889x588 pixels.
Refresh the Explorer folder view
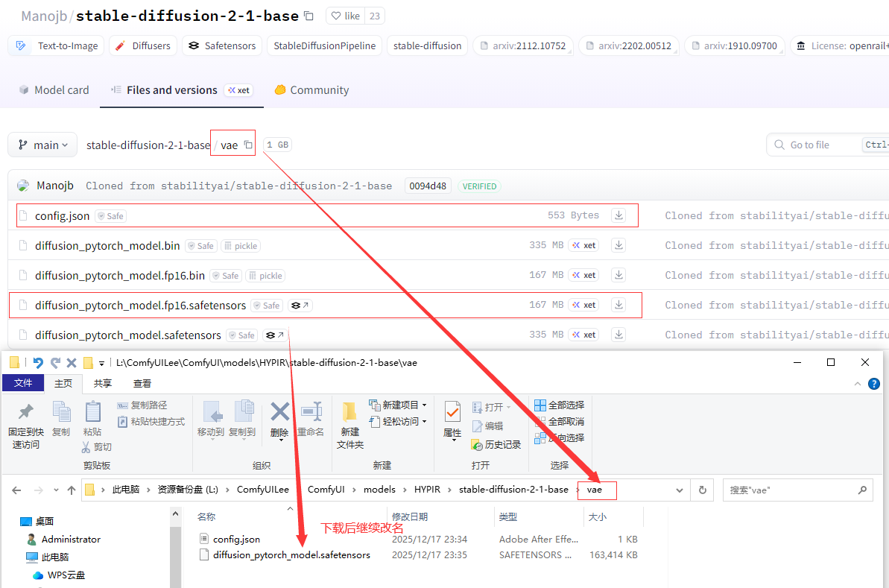tap(702, 490)
